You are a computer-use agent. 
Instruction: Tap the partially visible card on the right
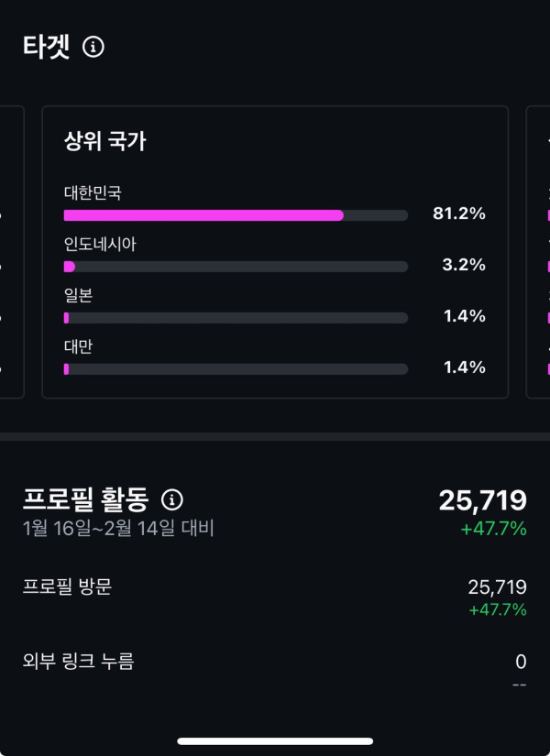539,252
